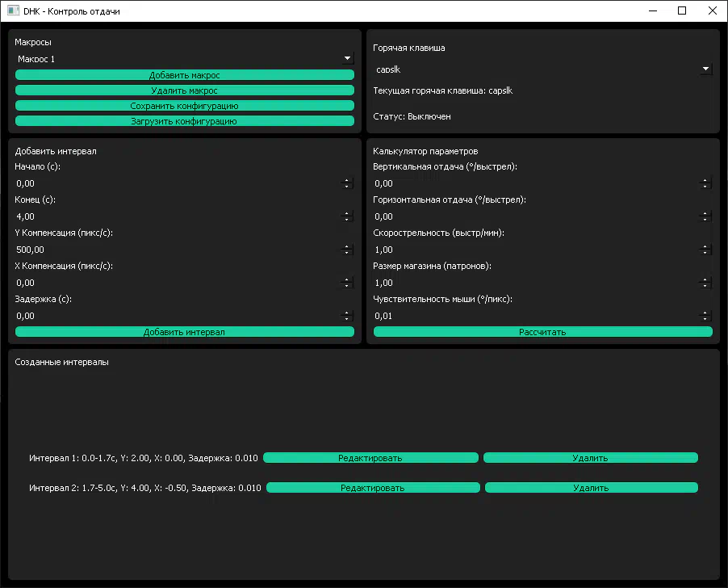This screenshot has width=728, height=588.
Task: Click the Рассчитать button
Action: (542, 332)
